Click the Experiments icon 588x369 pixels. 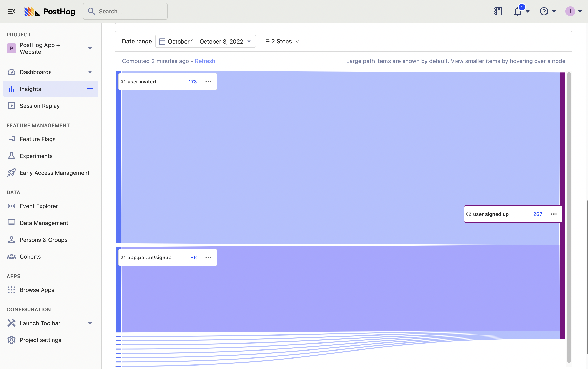[x=11, y=156]
